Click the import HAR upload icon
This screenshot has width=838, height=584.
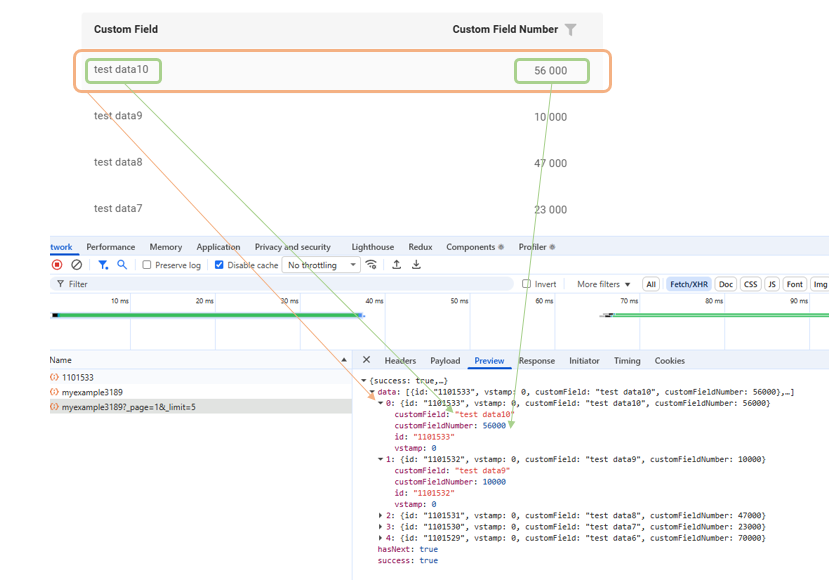click(396, 265)
